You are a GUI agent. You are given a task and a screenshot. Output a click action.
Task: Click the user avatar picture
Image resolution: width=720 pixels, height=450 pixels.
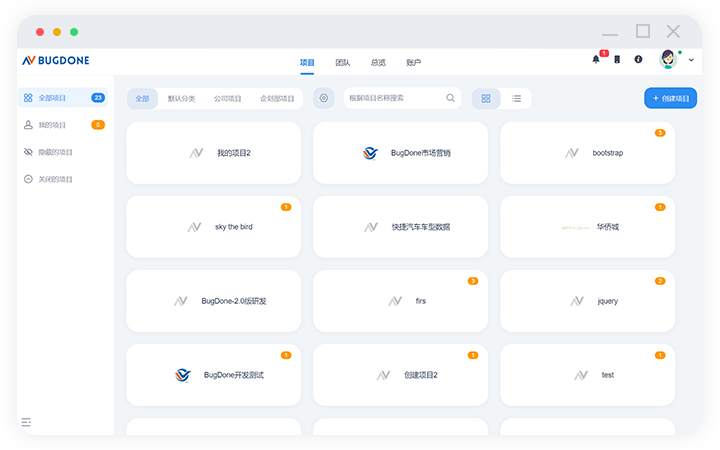click(668, 60)
